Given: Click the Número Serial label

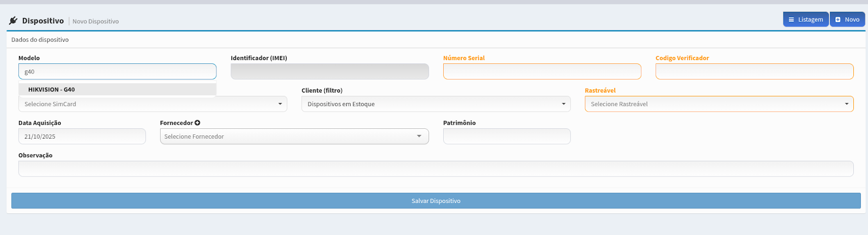Looking at the screenshot, I should coord(464,58).
